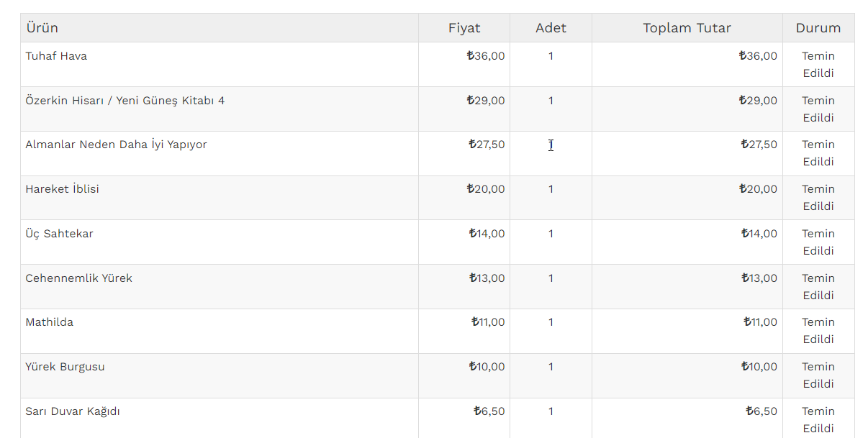868x438 pixels.
Task: Click the Fiyat column header
Action: (x=464, y=28)
